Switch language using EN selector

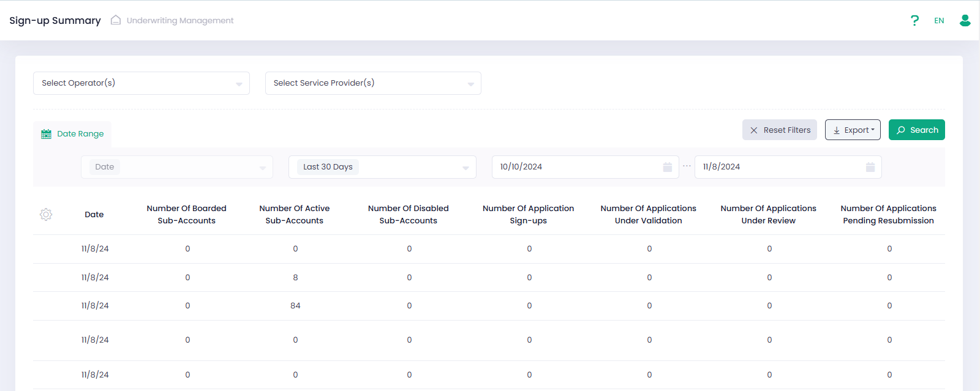point(938,21)
